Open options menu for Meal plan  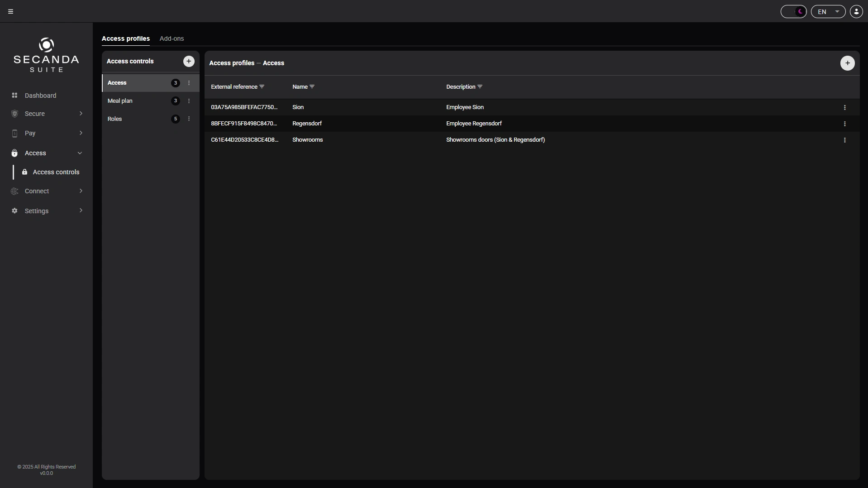[x=189, y=101]
